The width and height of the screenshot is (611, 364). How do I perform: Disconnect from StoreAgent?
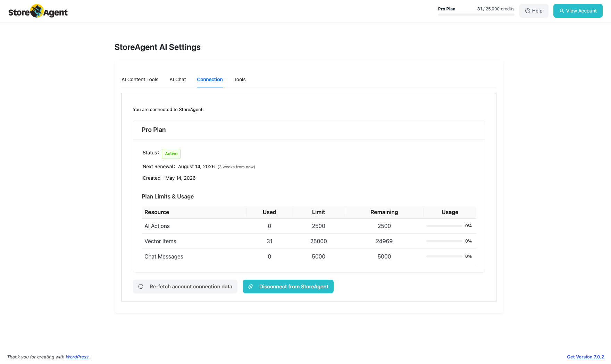[x=288, y=287]
